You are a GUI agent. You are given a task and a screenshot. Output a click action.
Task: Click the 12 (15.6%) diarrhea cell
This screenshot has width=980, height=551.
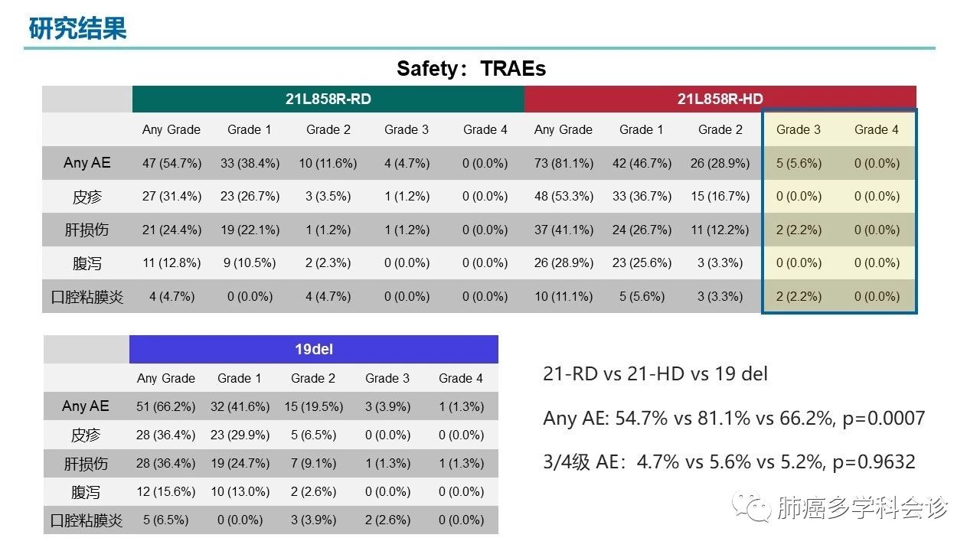[x=165, y=492]
